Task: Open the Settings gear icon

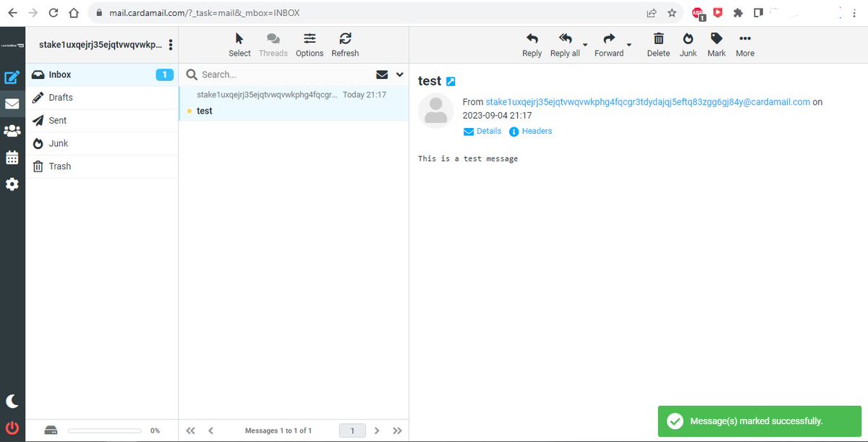Action: coord(12,184)
